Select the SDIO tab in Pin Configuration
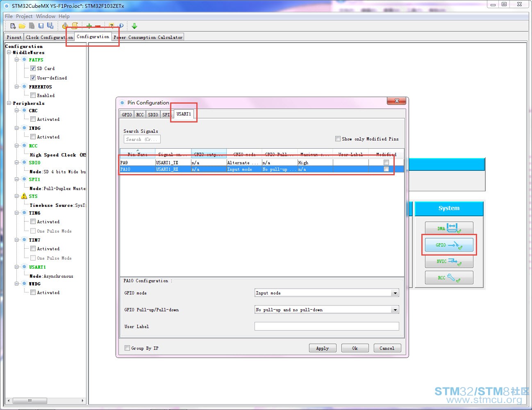532x410 pixels. click(x=153, y=115)
